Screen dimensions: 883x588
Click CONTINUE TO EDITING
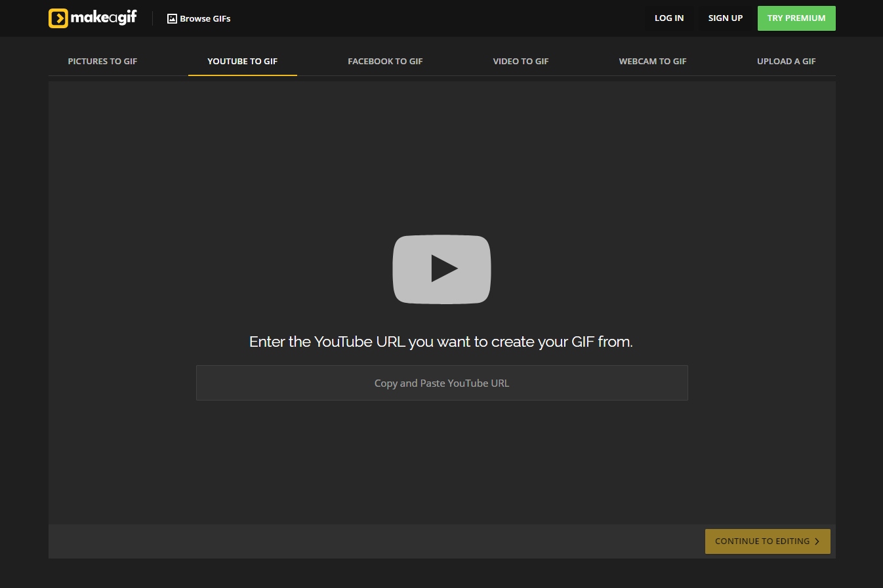[x=768, y=541]
